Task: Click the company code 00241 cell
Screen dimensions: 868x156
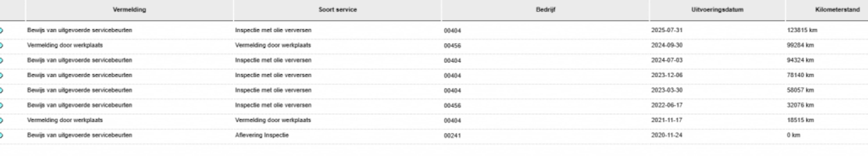Action: click(452, 136)
